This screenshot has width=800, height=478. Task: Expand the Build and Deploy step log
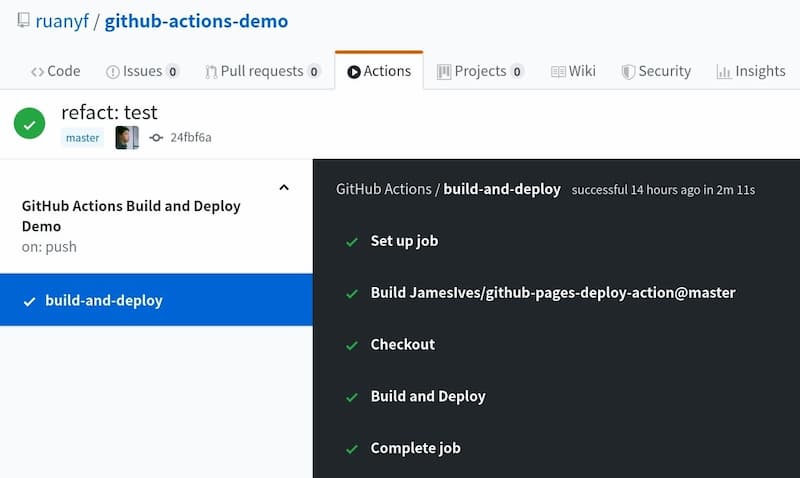(427, 396)
